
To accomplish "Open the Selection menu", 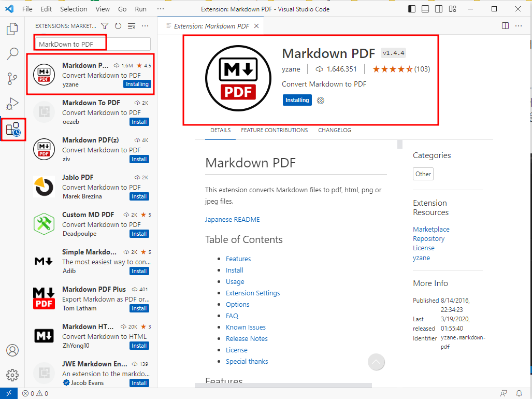I will 74,9.
